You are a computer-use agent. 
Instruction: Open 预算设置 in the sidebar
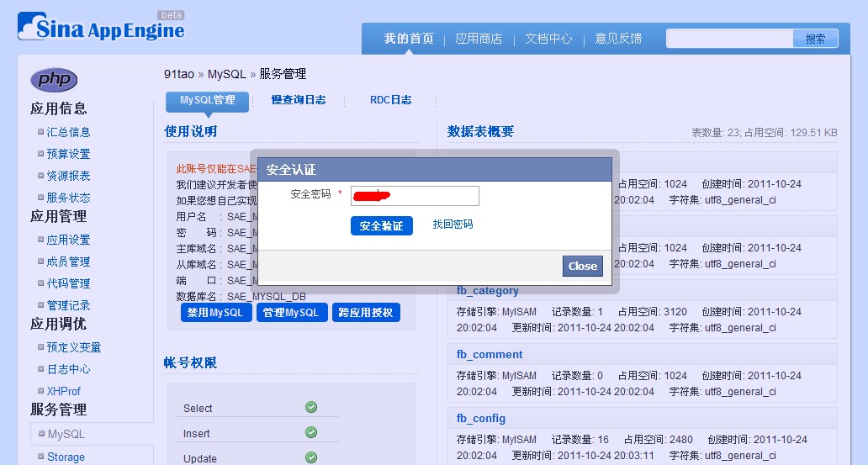tap(68, 154)
